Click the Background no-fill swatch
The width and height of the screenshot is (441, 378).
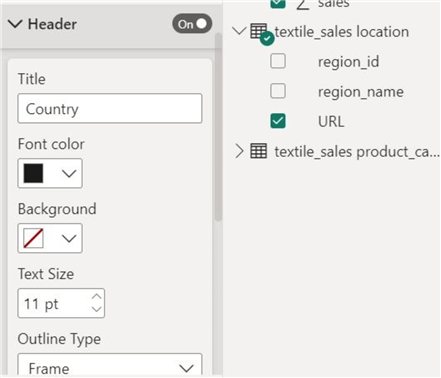coord(33,238)
